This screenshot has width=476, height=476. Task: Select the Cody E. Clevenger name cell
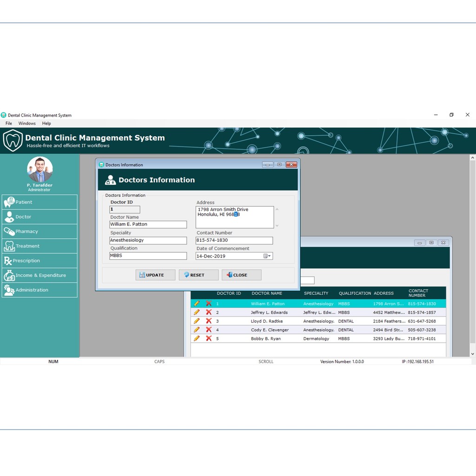[270, 330]
